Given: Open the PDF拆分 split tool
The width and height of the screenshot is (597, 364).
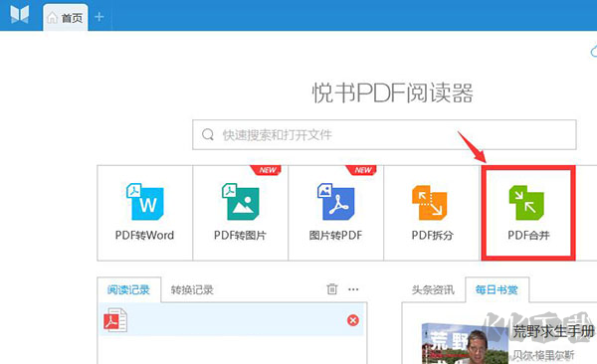Looking at the screenshot, I should click(432, 213).
